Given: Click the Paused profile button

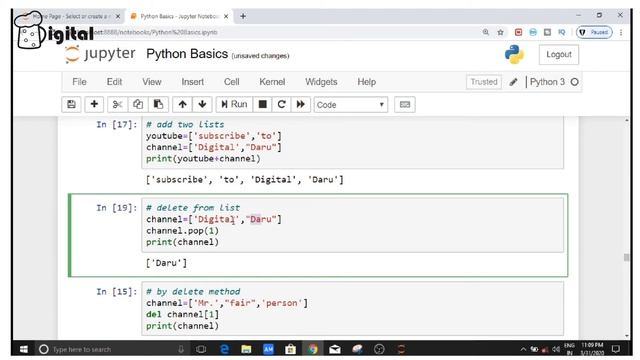Looking at the screenshot, I should tap(594, 32).
